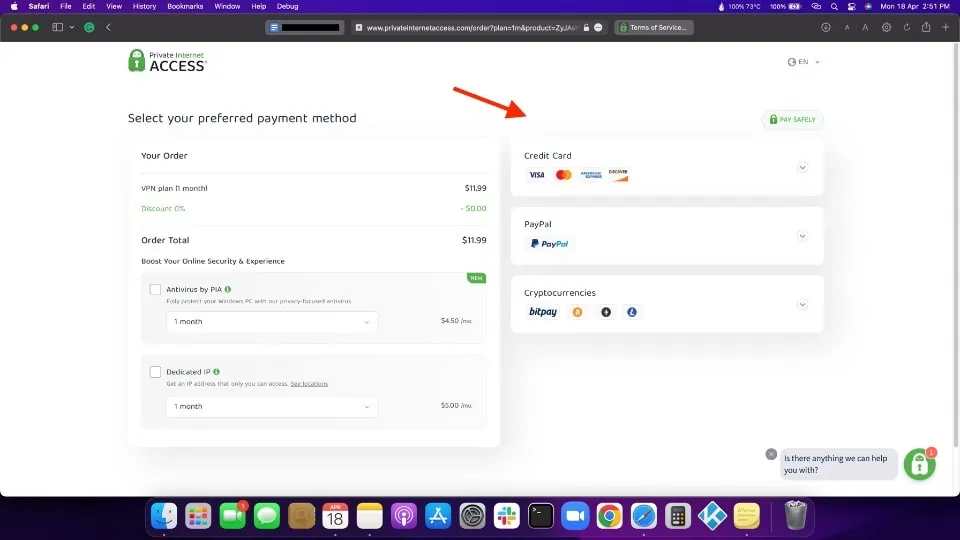Screen dimensions: 960x540
Task: Click the Visa card icon
Action: pyautogui.click(x=536, y=175)
